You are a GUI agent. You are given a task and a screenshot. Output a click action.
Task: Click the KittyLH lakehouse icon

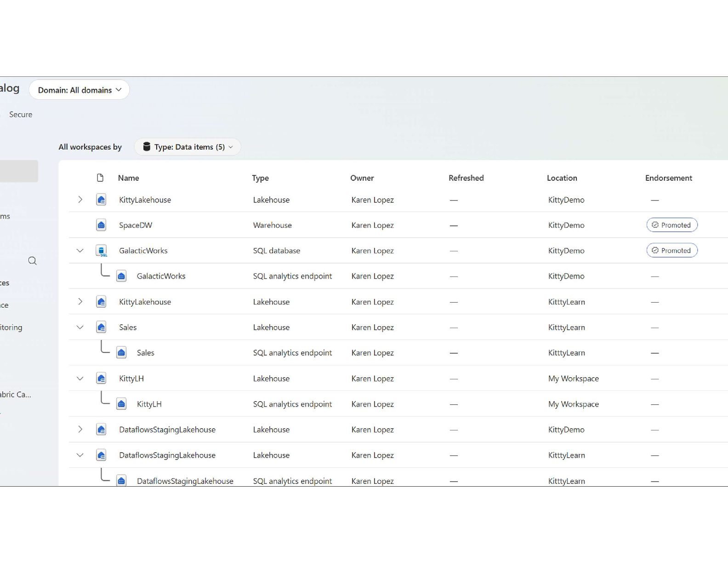click(x=101, y=379)
